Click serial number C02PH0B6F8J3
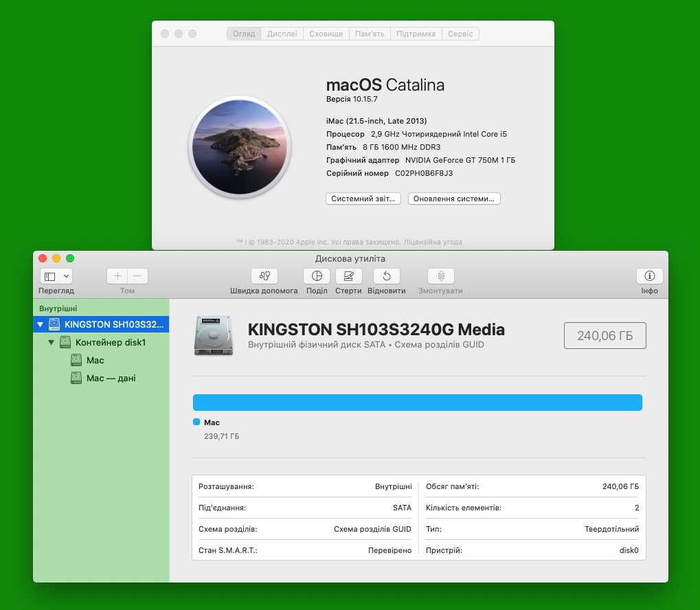This screenshot has height=610, width=700. click(x=424, y=173)
